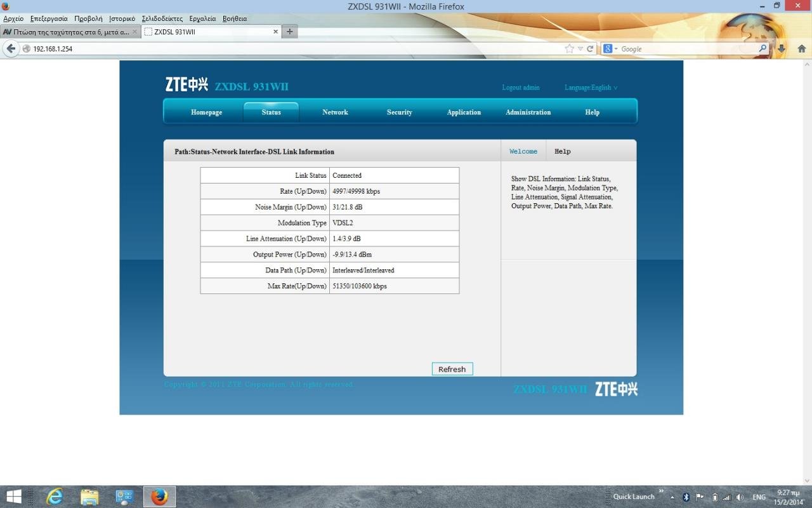Open the Προβολή menu
The width and height of the screenshot is (812, 508).
pos(88,18)
